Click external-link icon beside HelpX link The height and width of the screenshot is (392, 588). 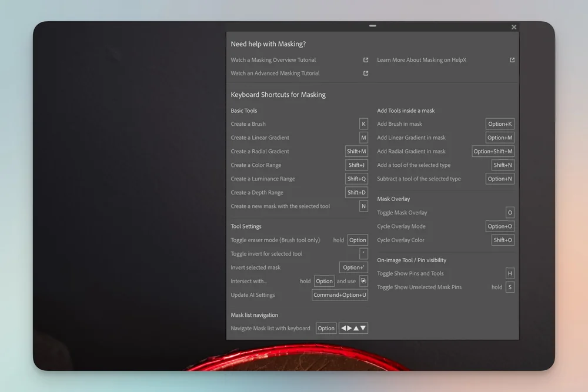coord(512,60)
